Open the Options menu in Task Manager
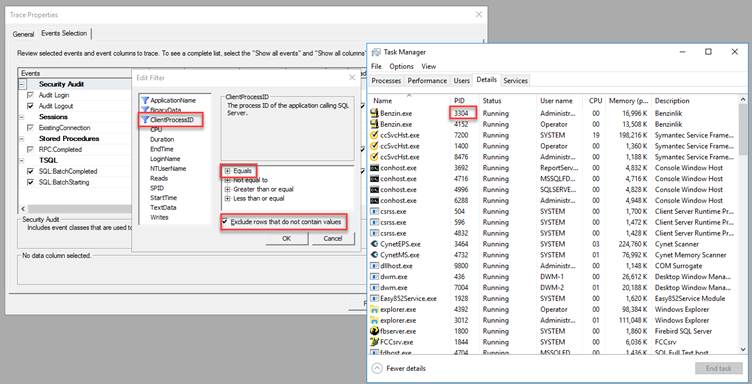752x384 pixels. pyautogui.click(x=401, y=66)
